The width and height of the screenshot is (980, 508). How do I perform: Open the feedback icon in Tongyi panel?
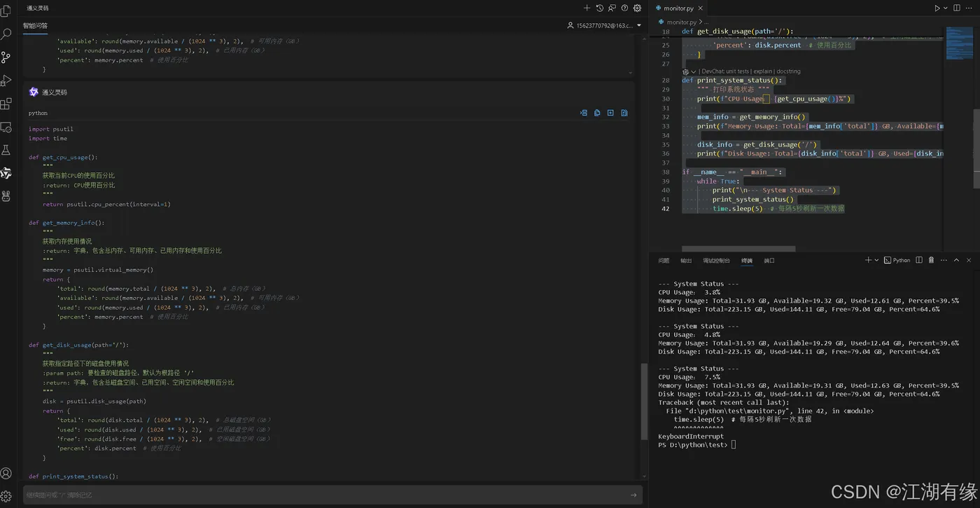[612, 8]
